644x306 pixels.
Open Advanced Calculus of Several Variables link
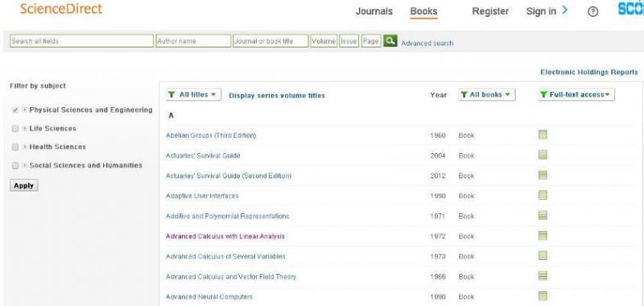pyautogui.click(x=225, y=256)
